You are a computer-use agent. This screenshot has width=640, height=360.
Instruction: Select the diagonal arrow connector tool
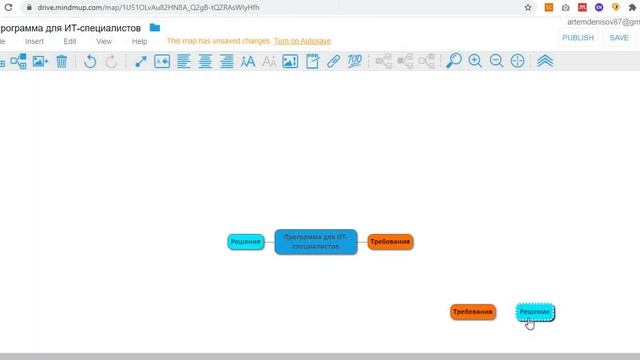(141, 61)
